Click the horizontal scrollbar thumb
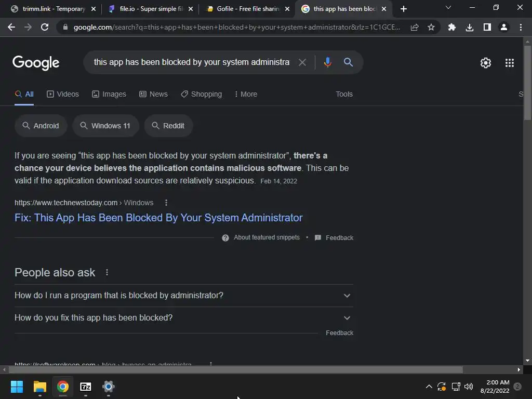 pyautogui.click(x=236, y=370)
